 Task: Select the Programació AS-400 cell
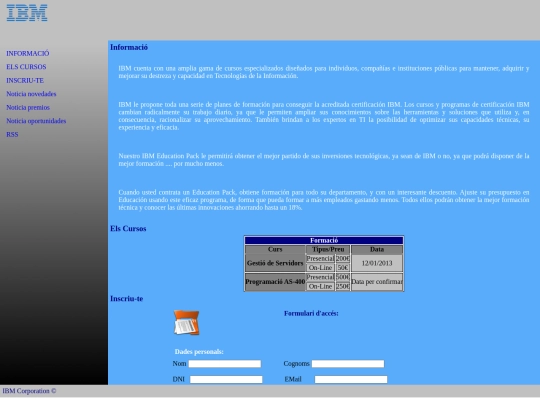[275, 282]
